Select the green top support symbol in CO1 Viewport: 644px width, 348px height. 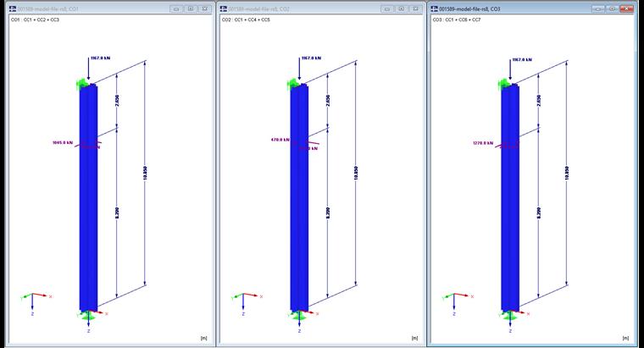pos(82,84)
